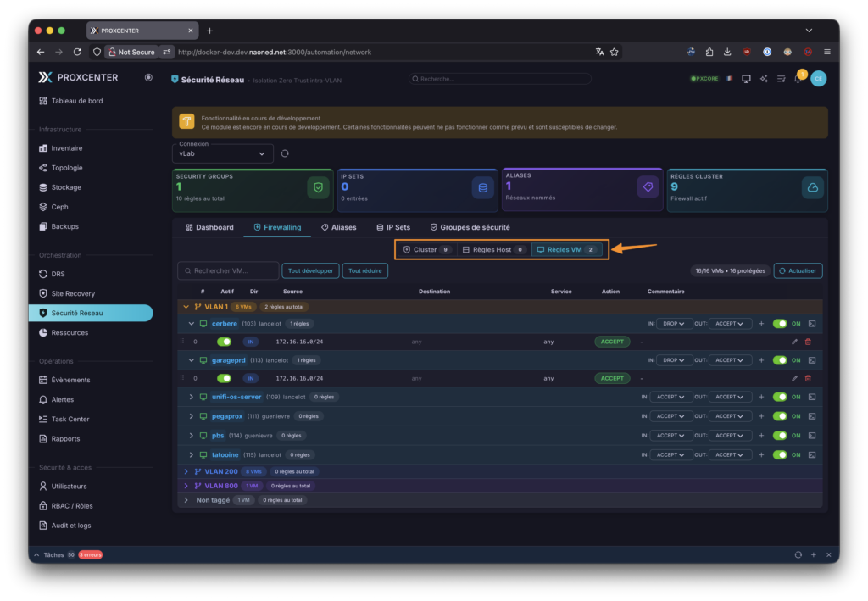Image resolution: width=868 pixels, height=601 pixels.
Task: Click the French flag language icon
Action: (728, 79)
